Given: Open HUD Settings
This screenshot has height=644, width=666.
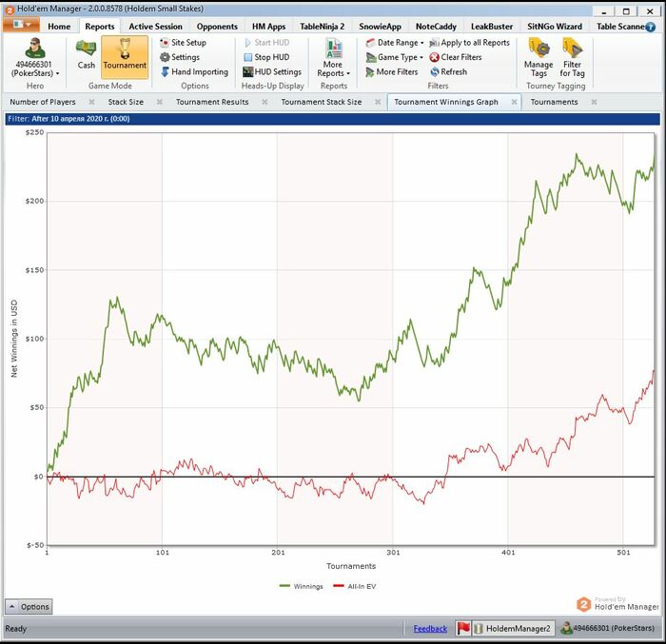Looking at the screenshot, I should tap(273, 71).
